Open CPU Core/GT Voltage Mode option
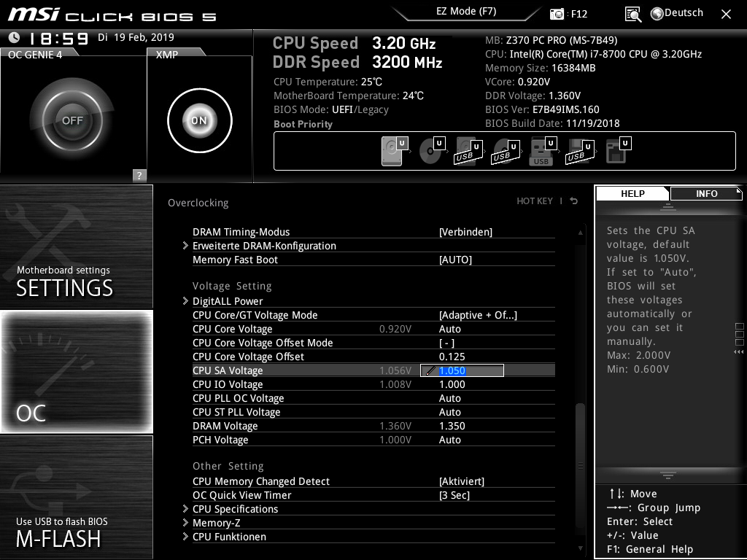The width and height of the screenshot is (747, 560). (x=478, y=315)
